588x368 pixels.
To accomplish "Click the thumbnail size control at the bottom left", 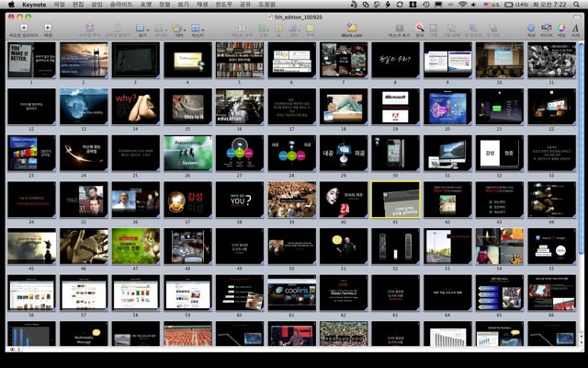I will [15, 350].
